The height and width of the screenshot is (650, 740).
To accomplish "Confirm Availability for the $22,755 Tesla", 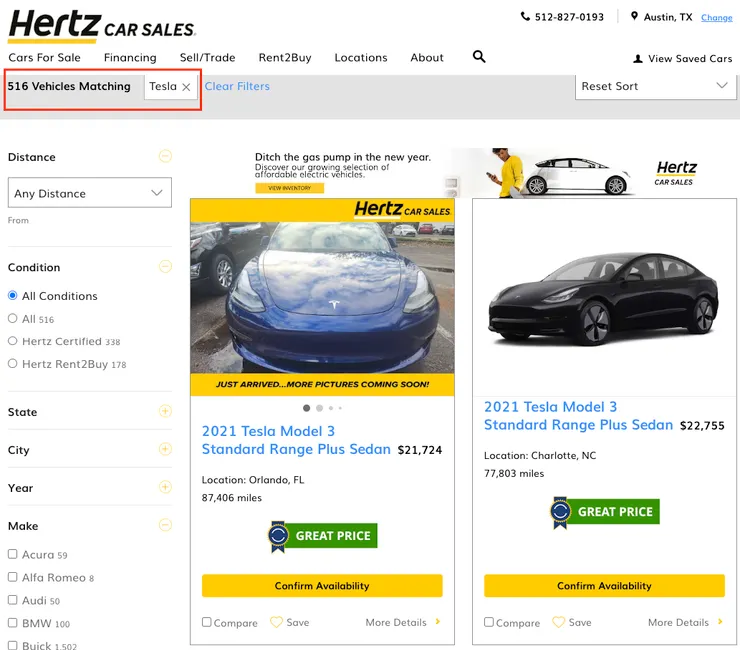I will (605, 586).
